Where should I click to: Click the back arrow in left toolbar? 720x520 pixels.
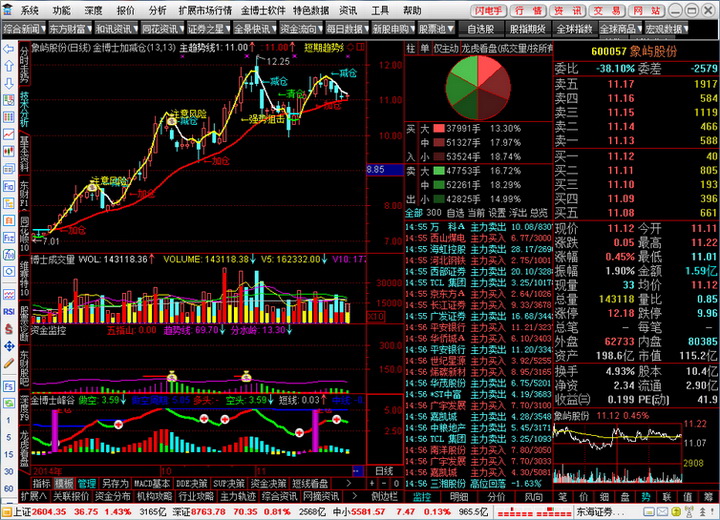point(8,49)
